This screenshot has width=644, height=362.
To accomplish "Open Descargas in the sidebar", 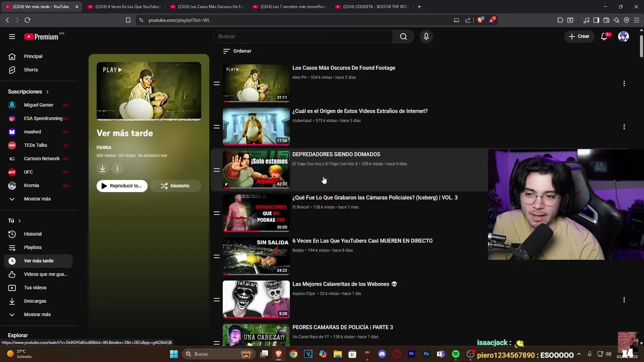I will click(36, 301).
